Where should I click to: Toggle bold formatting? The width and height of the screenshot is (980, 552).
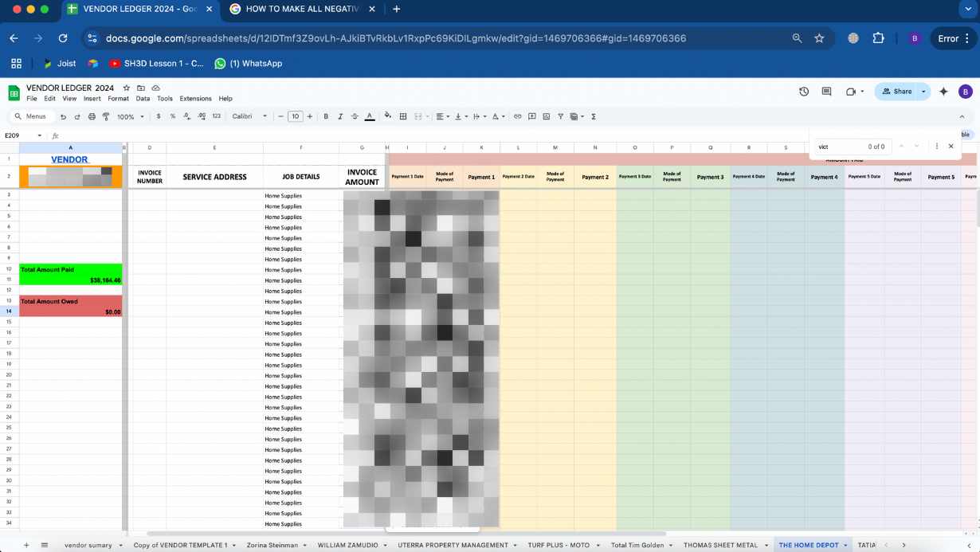[326, 116]
